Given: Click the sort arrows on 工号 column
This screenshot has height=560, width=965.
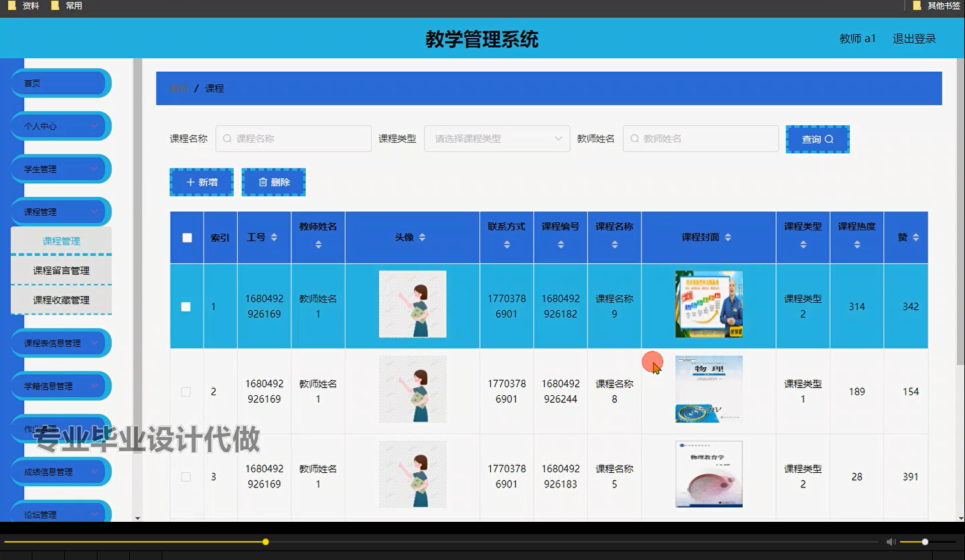Looking at the screenshot, I should (x=274, y=237).
